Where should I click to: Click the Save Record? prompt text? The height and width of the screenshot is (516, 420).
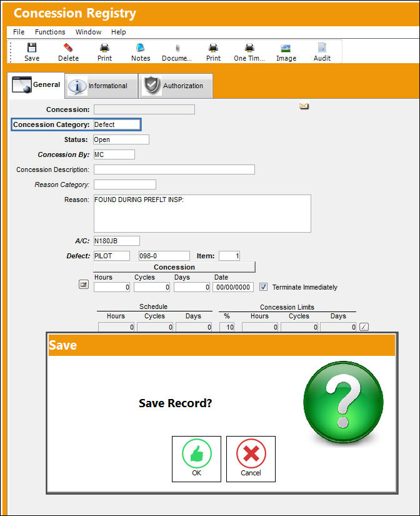click(175, 403)
